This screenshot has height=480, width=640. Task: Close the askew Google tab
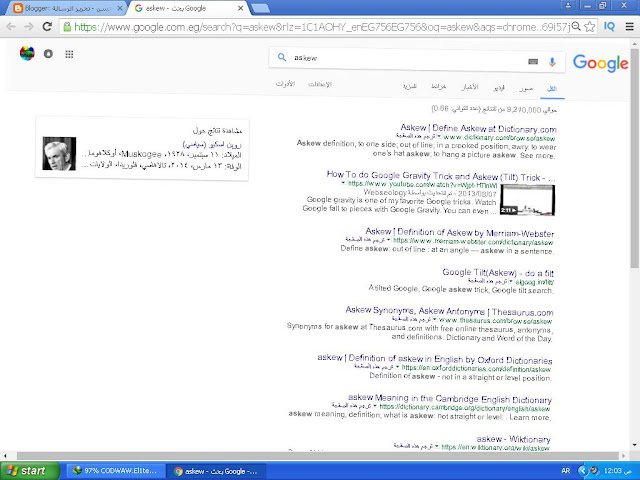[240, 8]
